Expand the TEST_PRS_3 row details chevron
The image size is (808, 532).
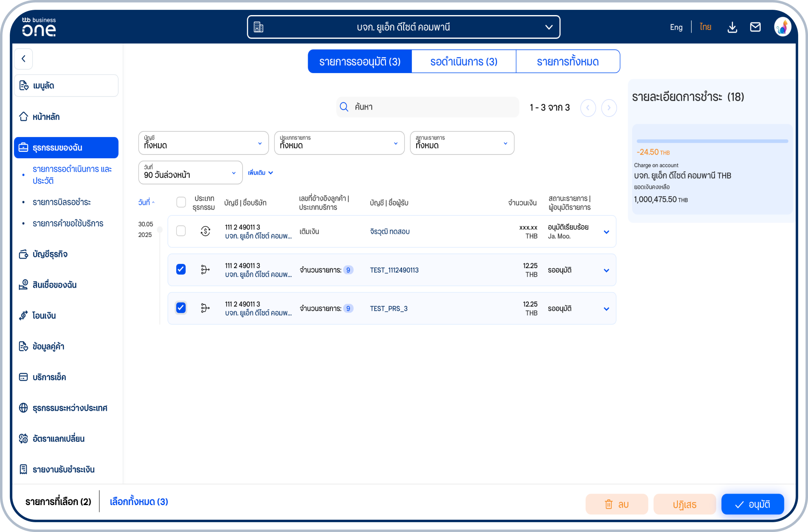[x=606, y=309]
